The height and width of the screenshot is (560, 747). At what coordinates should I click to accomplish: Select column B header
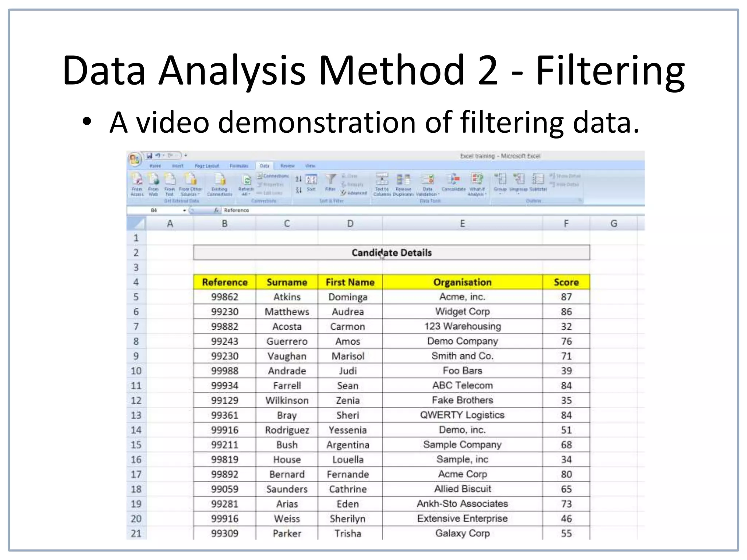pos(225,223)
